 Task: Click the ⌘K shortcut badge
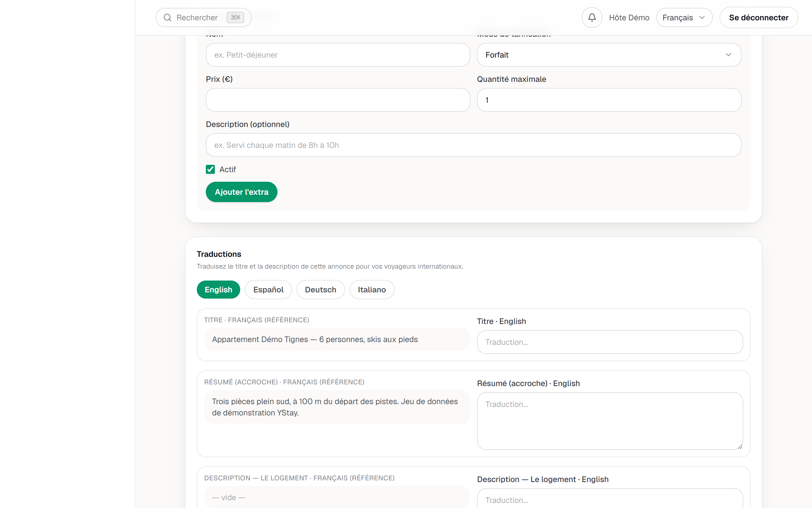[235, 17]
